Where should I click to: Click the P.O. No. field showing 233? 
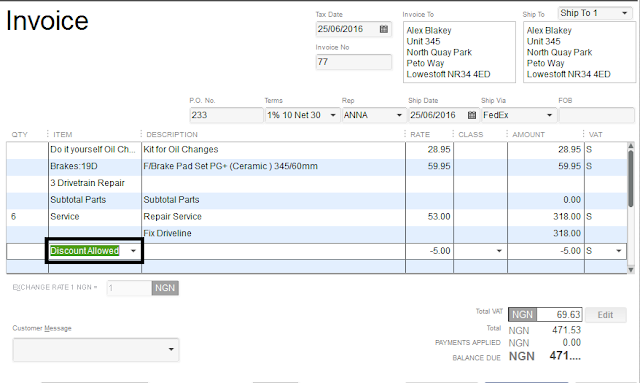227,115
